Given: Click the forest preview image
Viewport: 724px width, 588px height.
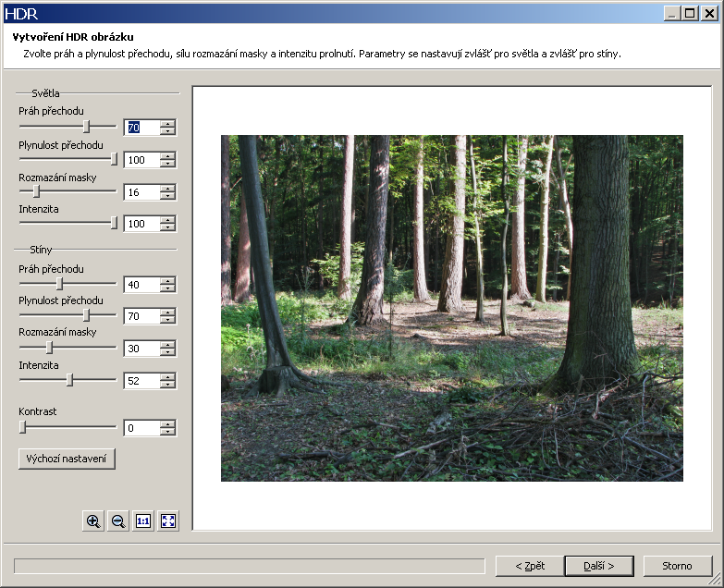Looking at the screenshot, I should coord(451,308).
